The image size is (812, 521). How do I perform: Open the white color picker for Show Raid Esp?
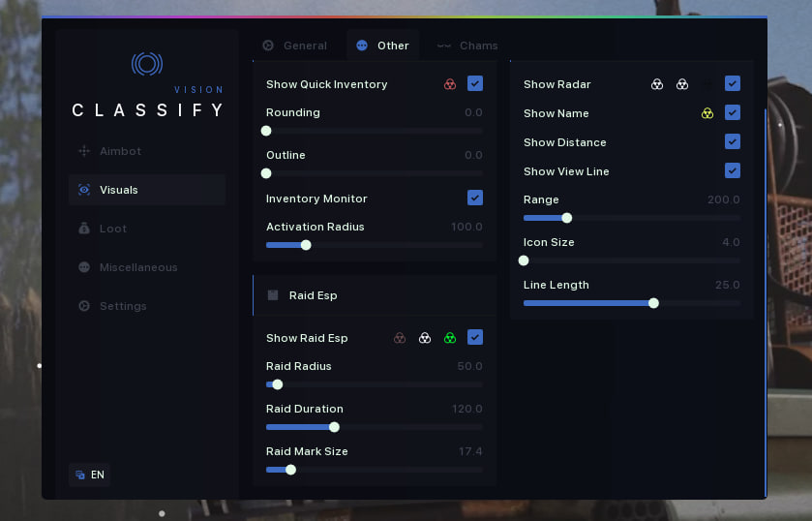coord(425,338)
